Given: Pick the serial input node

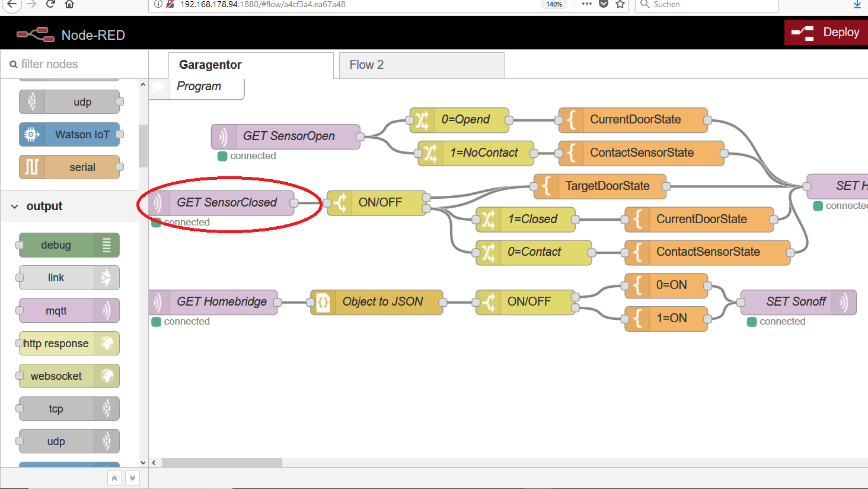Looking at the screenshot, I should [69, 167].
